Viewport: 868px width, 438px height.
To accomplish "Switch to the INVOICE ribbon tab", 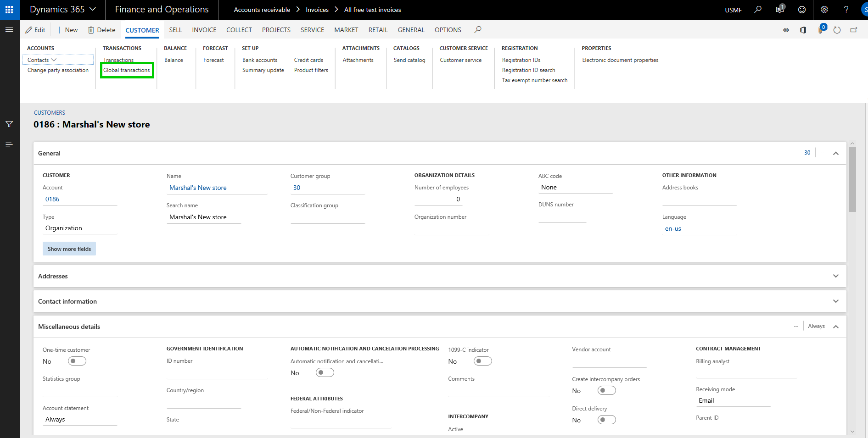I will [x=204, y=30].
